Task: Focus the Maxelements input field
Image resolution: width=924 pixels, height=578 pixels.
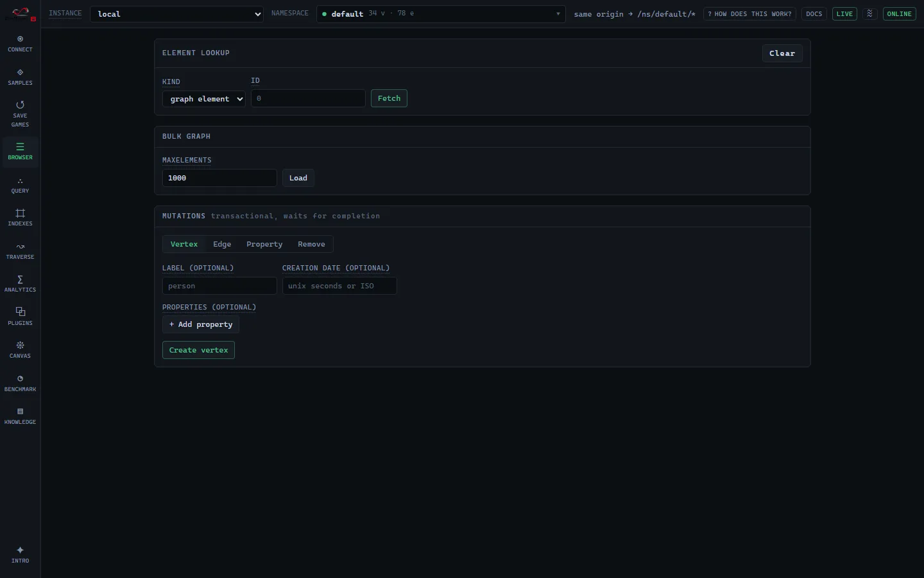Action: click(219, 178)
